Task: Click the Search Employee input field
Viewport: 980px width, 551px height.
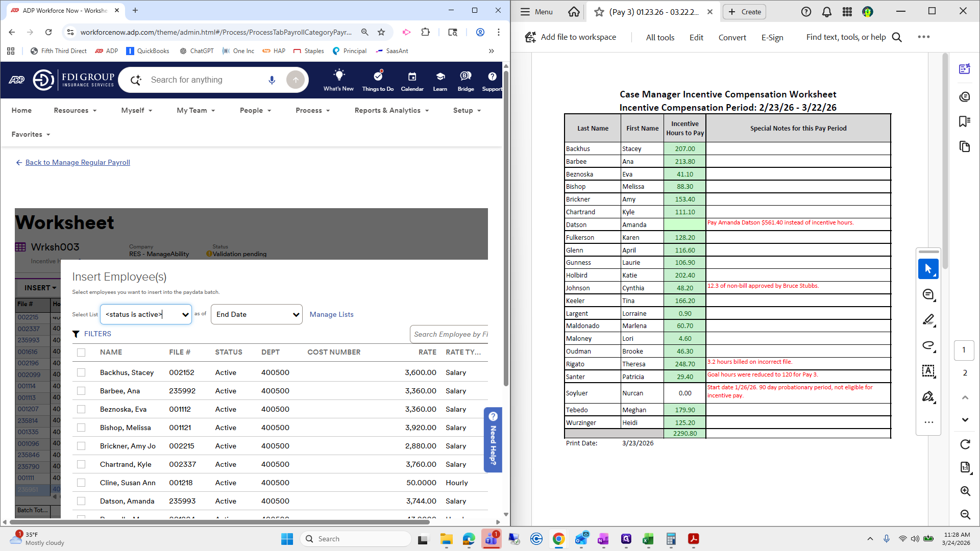Action: click(449, 335)
